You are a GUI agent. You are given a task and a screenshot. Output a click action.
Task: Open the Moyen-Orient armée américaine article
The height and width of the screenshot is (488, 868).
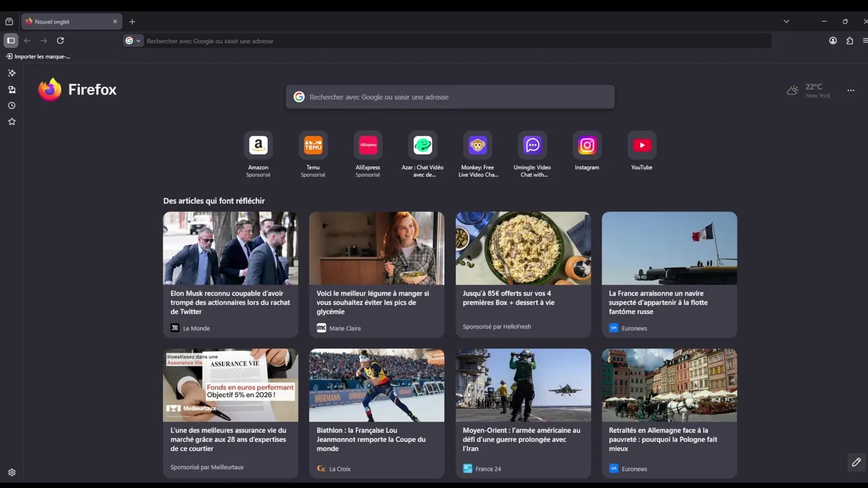tap(523, 413)
